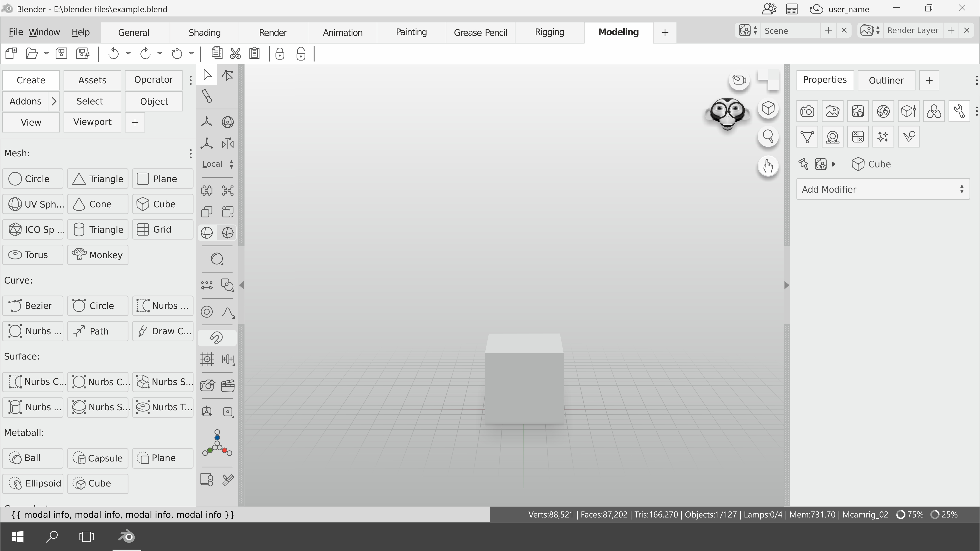The image size is (980, 551).
Task: Click the monkey head navigation gizmo
Action: [x=727, y=114]
